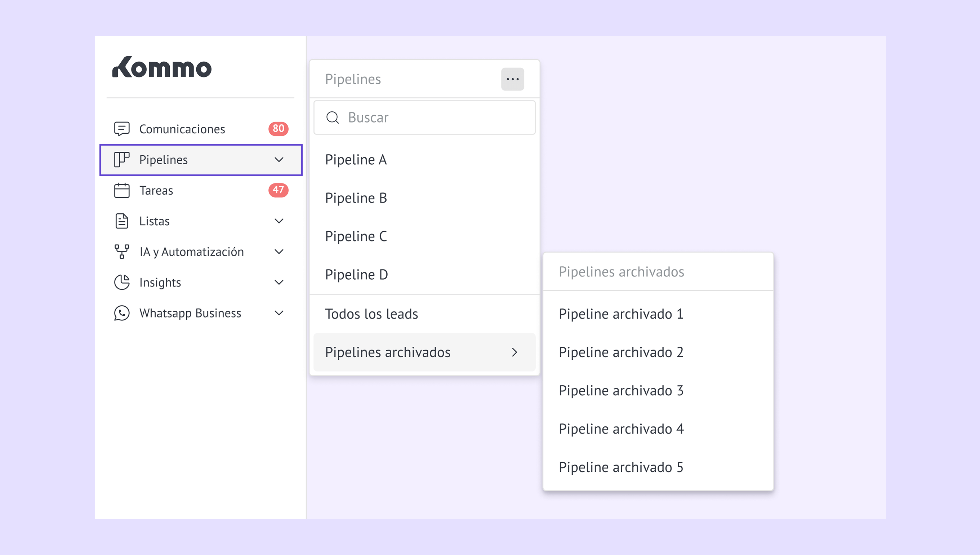
Task: Click IA y Automatización flow icon
Action: (121, 252)
